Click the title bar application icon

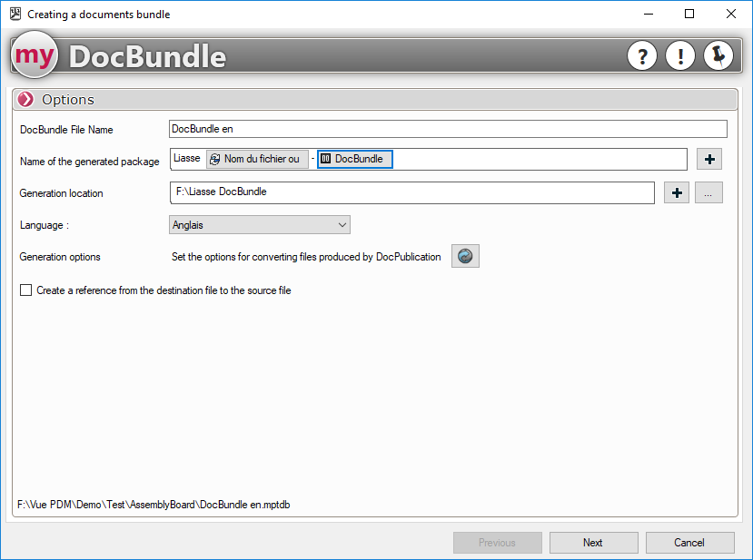(15, 14)
